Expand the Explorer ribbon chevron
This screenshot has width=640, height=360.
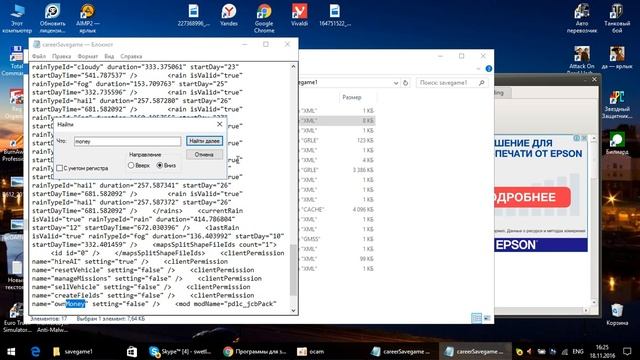point(478,69)
